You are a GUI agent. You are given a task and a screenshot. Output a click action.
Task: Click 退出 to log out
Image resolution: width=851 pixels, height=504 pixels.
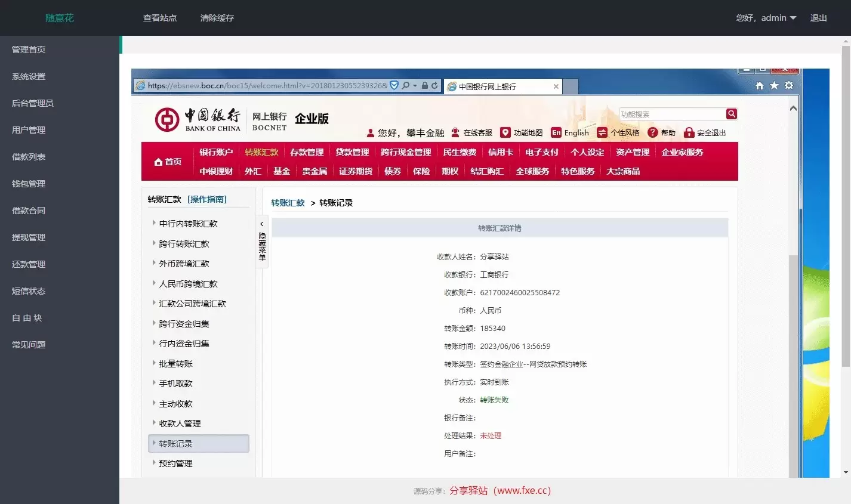819,18
